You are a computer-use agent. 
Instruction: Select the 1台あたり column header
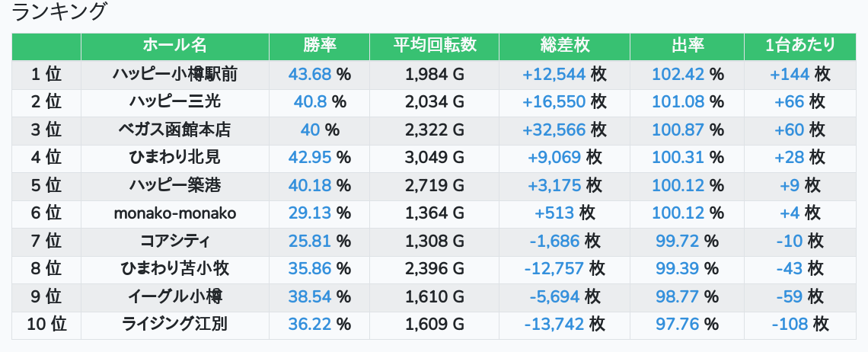click(x=800, y=46)
